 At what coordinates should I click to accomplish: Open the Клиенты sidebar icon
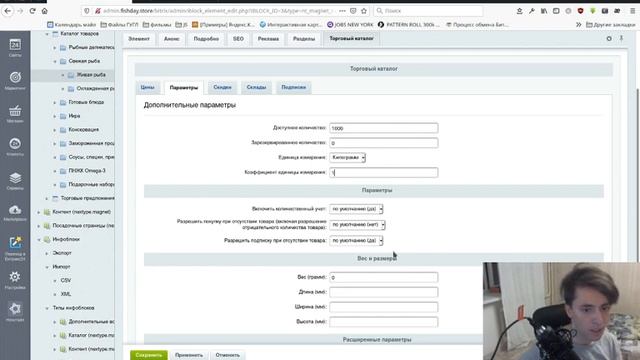pyautogui.click(x=15, y=147)
